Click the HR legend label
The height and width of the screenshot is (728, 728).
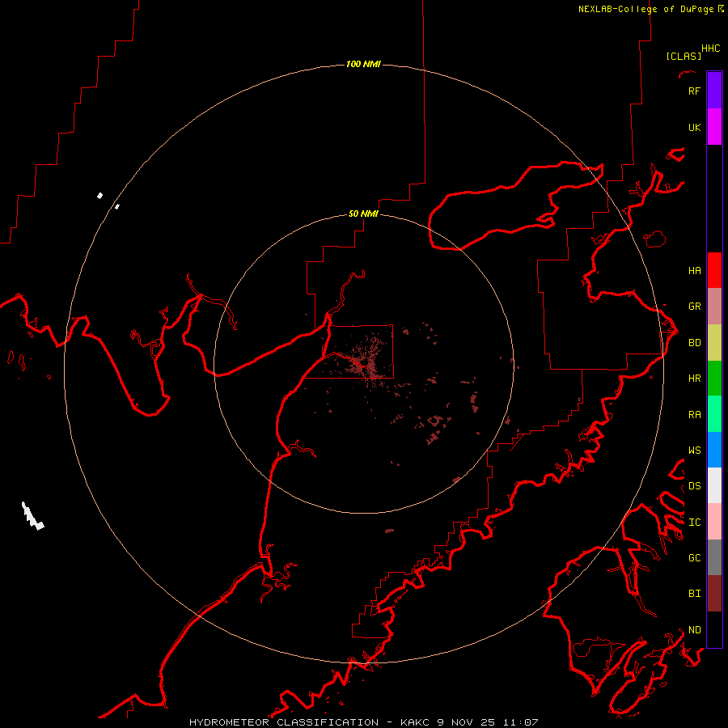(694, 378)
